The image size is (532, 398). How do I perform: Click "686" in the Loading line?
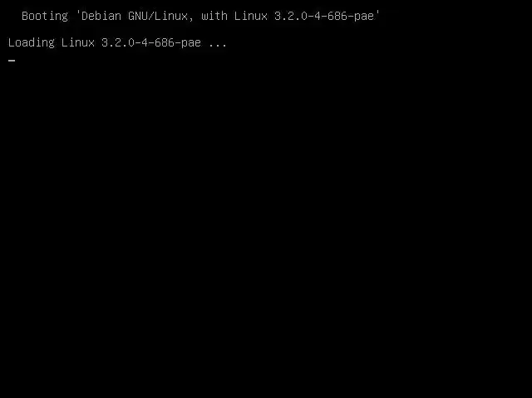pos(165,42)
